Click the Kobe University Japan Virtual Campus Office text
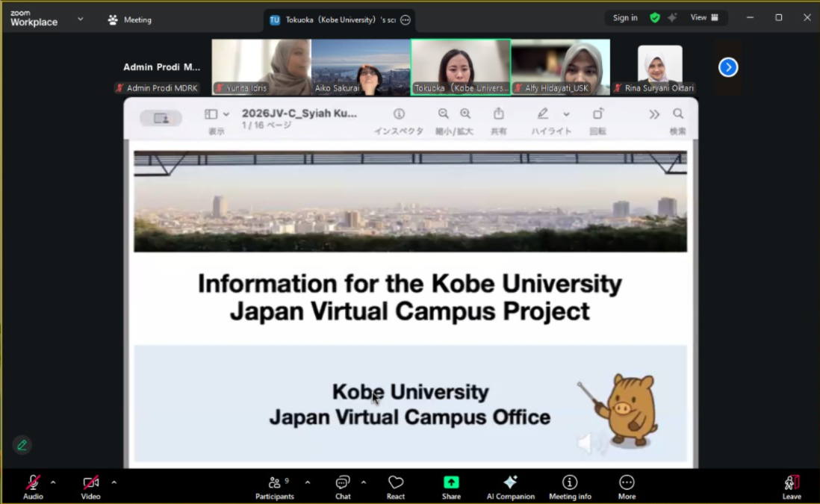 [x=410, y=405]
